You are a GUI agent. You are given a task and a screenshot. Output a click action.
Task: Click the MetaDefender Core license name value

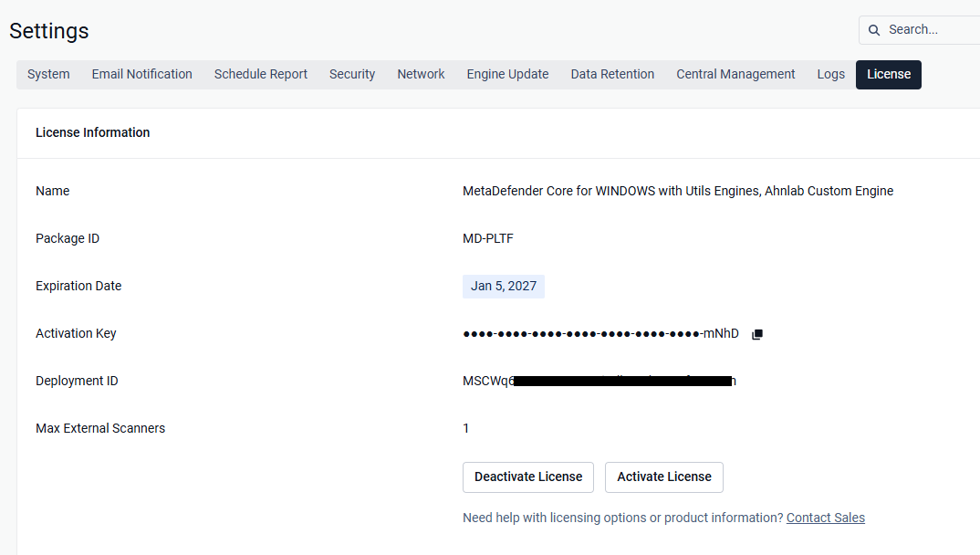pos(677,192)
